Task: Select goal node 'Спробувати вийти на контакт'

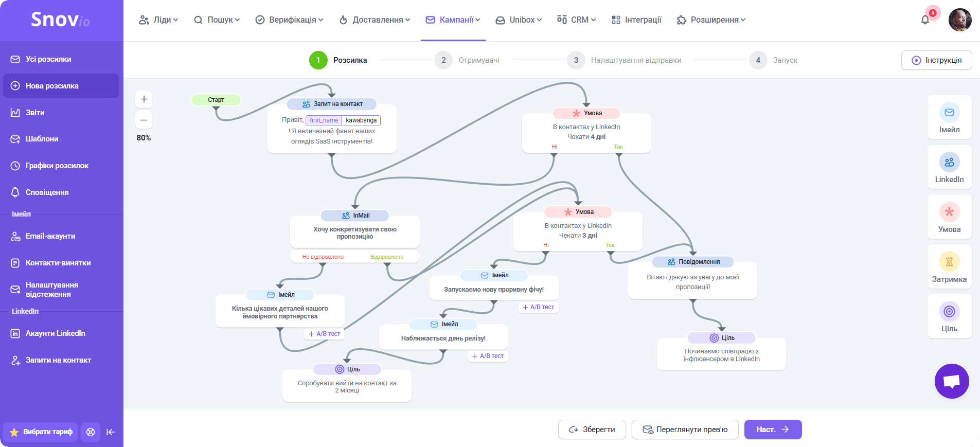Action: coord(347,383)
